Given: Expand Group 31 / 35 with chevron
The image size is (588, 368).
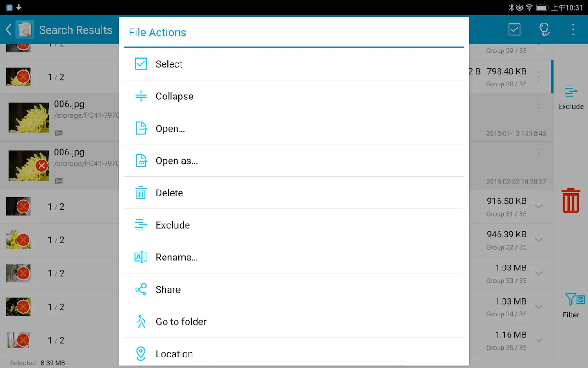Looking at the screenshot, I should (x=539, y=207).
